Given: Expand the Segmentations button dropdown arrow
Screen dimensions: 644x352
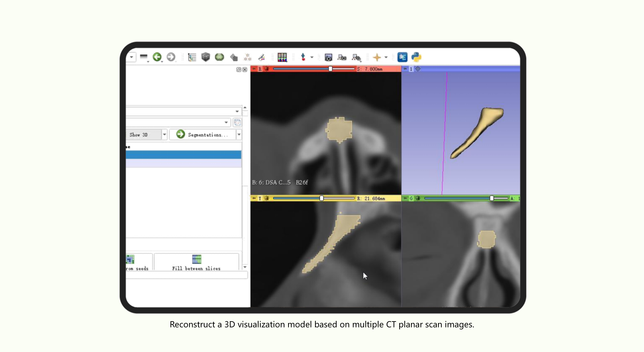Looking at the screenshot, I should (x=239, y=135).
